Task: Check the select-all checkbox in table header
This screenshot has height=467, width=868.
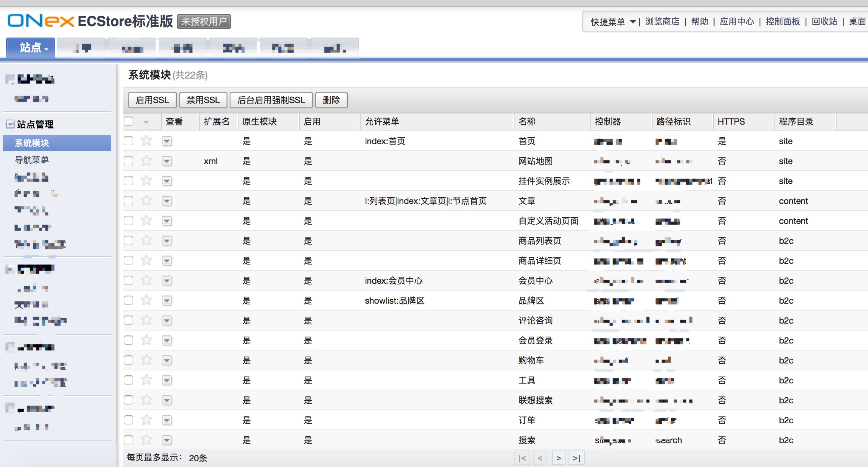Action: click(x=128, y=121)
